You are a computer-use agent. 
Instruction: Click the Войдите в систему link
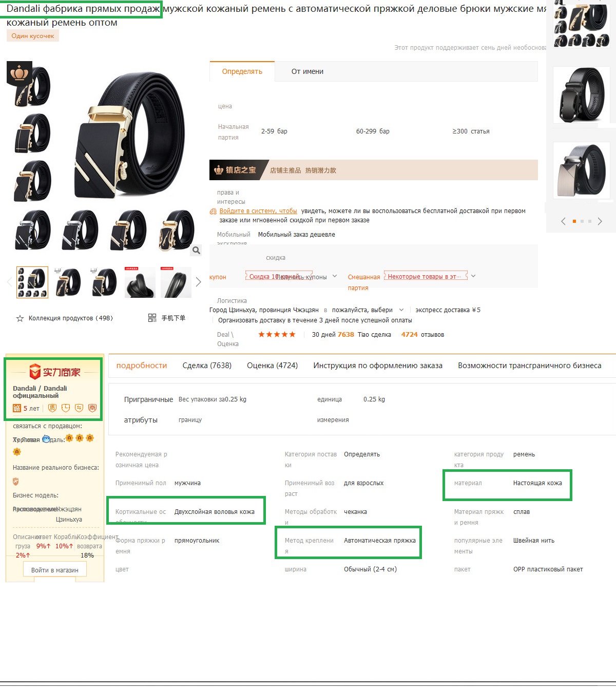pyautogui.click(x=258, y=211)
